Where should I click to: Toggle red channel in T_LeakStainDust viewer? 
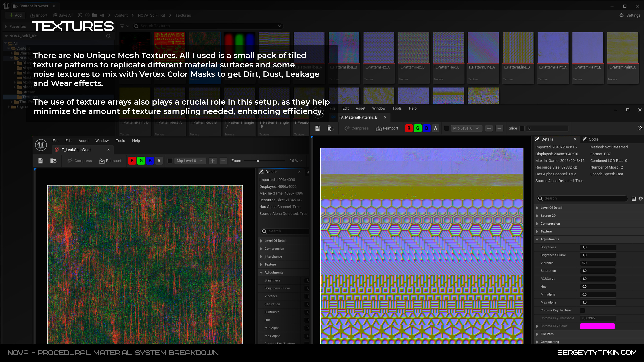coord(132,161)
